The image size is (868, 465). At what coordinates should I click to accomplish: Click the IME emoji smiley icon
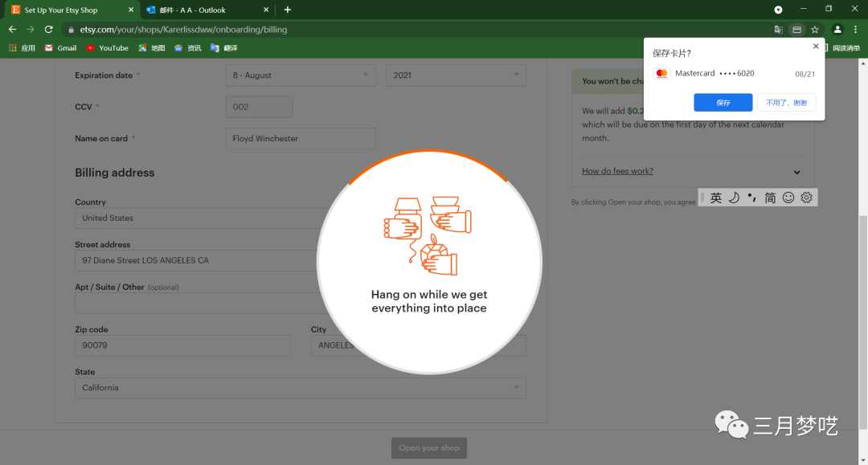coord(788,198)
